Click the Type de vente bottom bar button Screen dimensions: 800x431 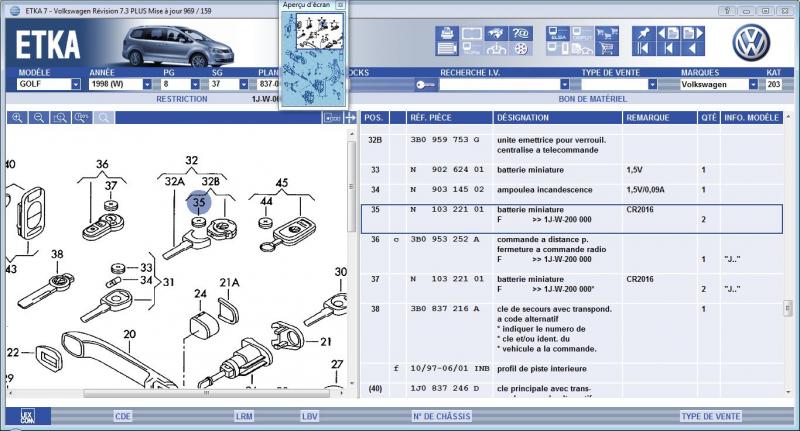point(711,416)
